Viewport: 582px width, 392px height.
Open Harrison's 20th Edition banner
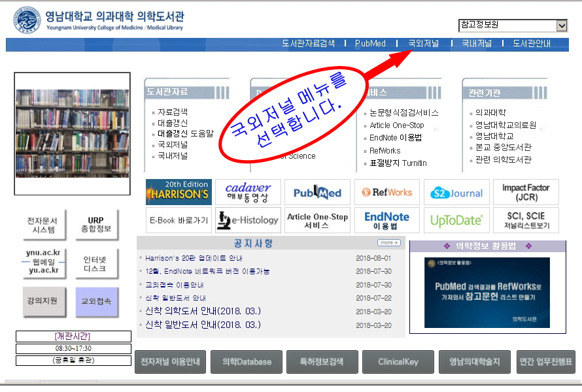[x=179, y=192]
